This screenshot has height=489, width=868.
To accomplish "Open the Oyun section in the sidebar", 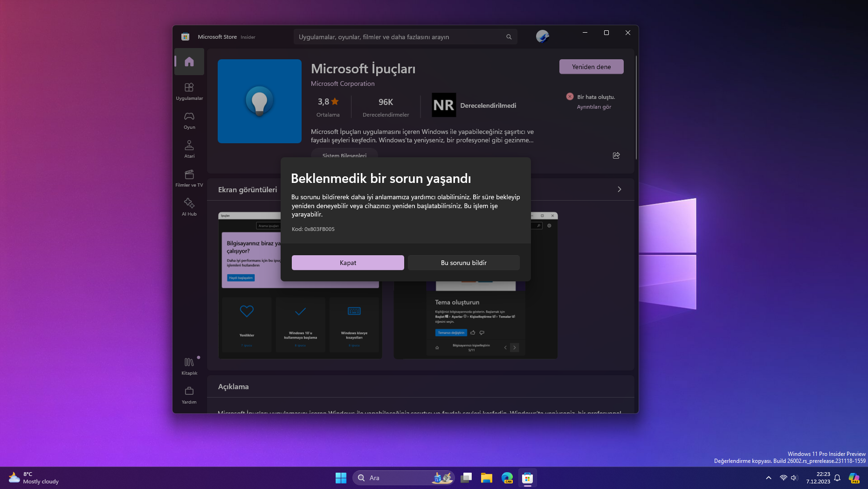I will (189, 120).
